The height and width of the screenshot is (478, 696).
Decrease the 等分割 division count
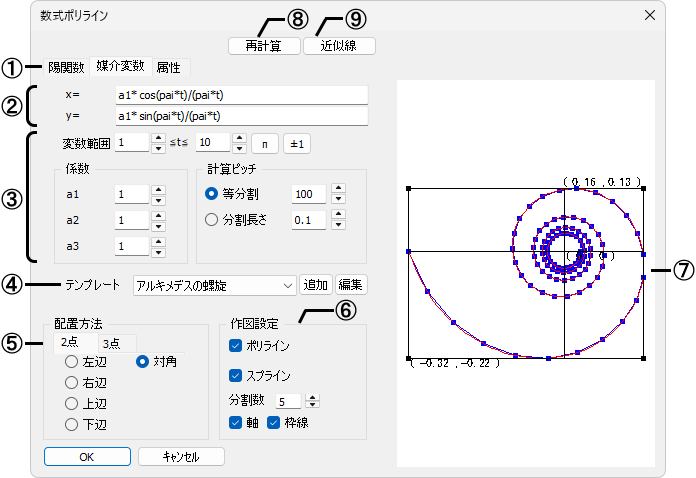click(x=339, y=199)
